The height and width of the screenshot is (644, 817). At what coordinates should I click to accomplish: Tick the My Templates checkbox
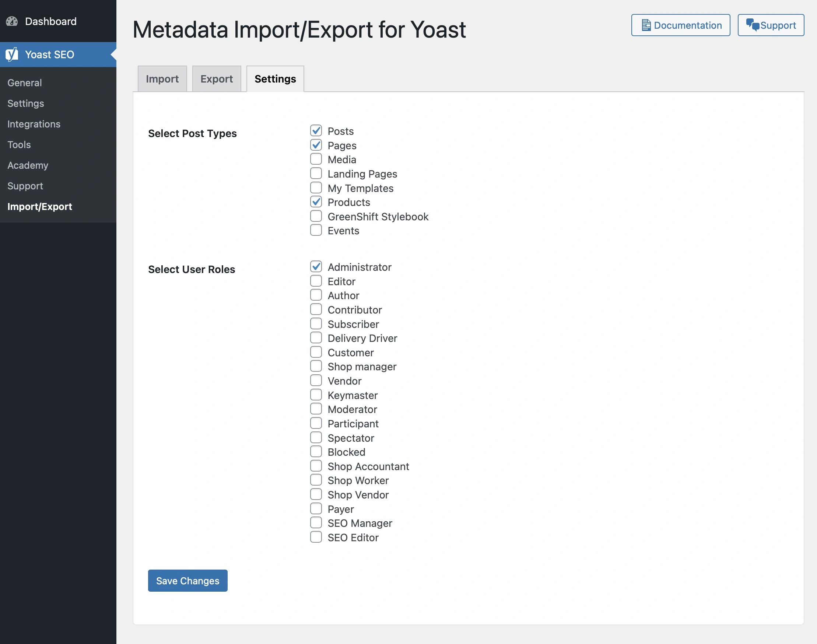(316, 188)
